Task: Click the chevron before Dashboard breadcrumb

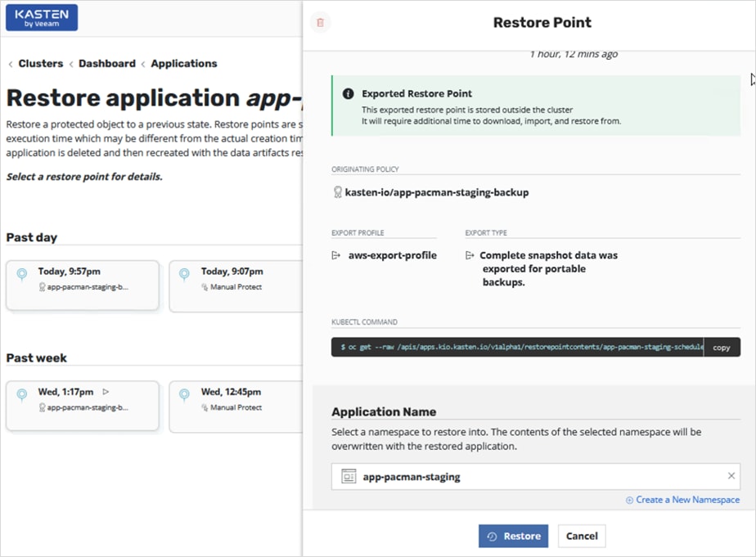Action: [x=71, y=64]
